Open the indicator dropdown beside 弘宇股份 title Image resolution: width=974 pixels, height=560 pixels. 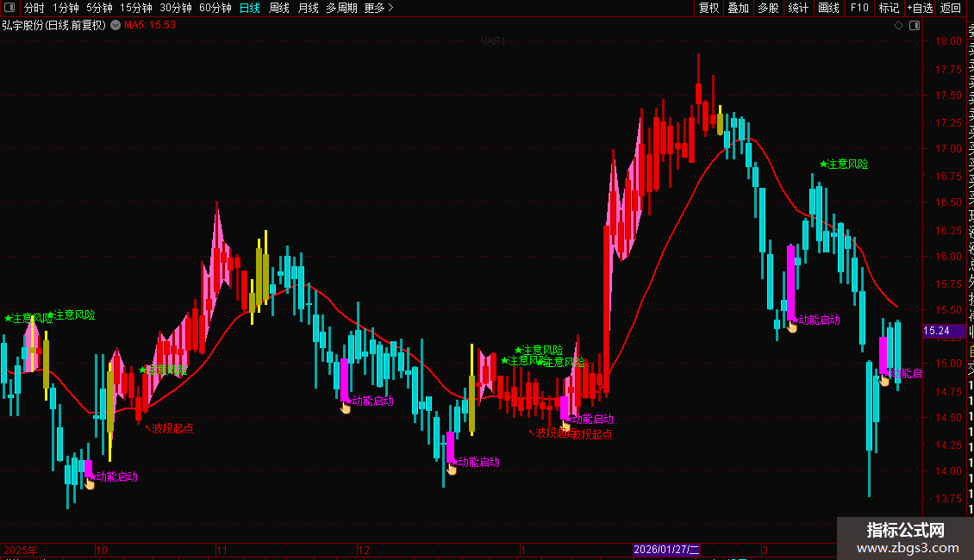tap(116, 25)
